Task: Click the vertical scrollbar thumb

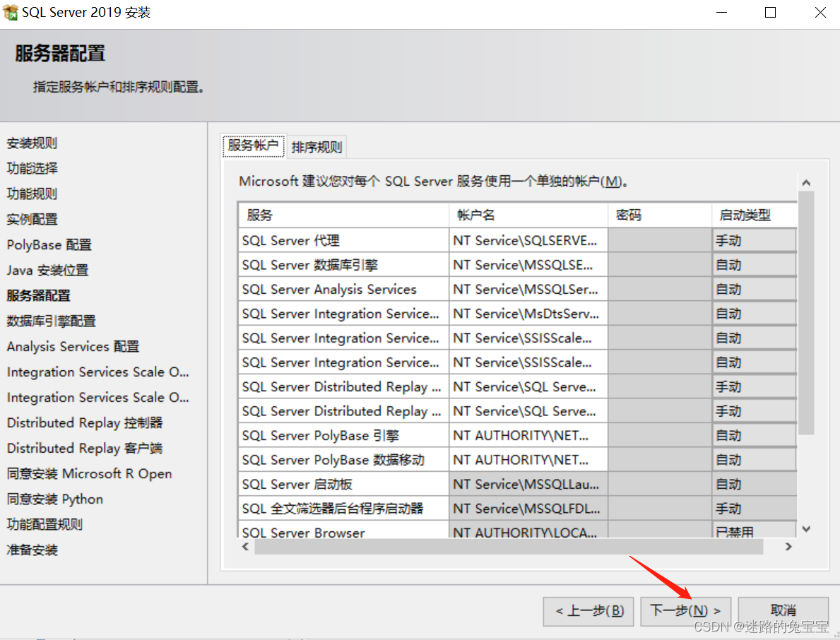Action: point(805,314)
